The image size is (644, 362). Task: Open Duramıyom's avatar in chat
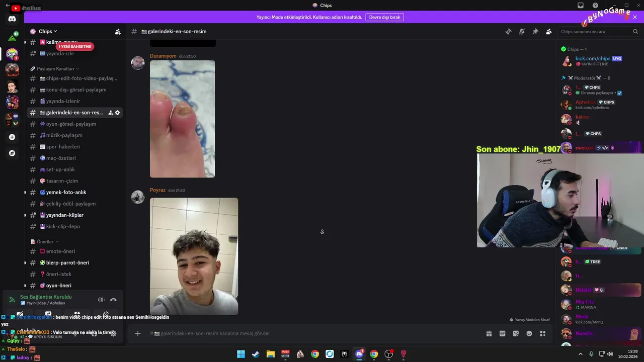tap(138, 63)
